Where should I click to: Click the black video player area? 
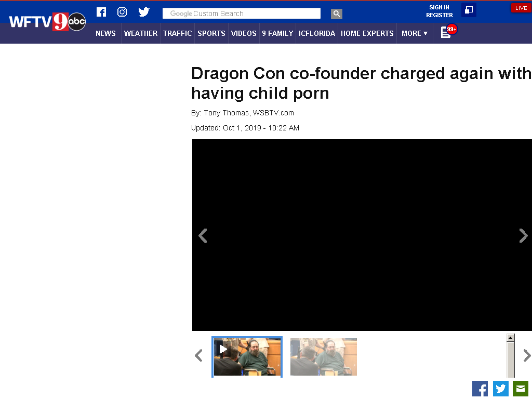[x=362, y=235]
